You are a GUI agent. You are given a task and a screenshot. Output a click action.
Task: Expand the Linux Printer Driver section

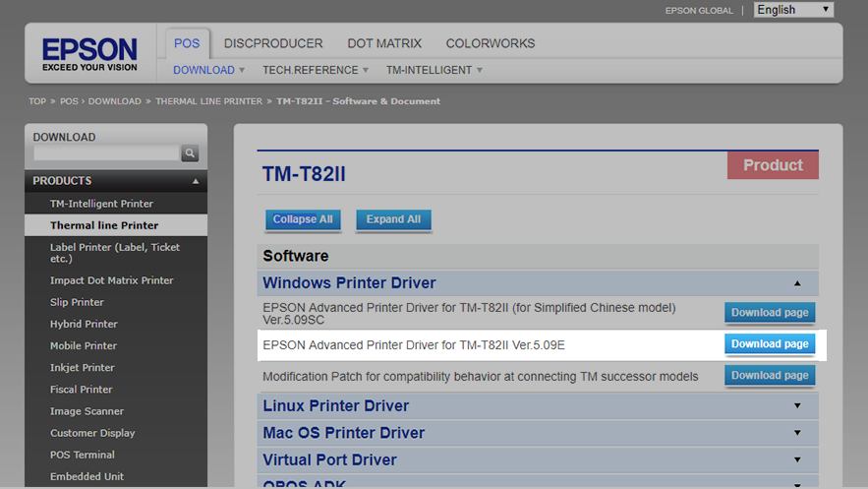797,406
